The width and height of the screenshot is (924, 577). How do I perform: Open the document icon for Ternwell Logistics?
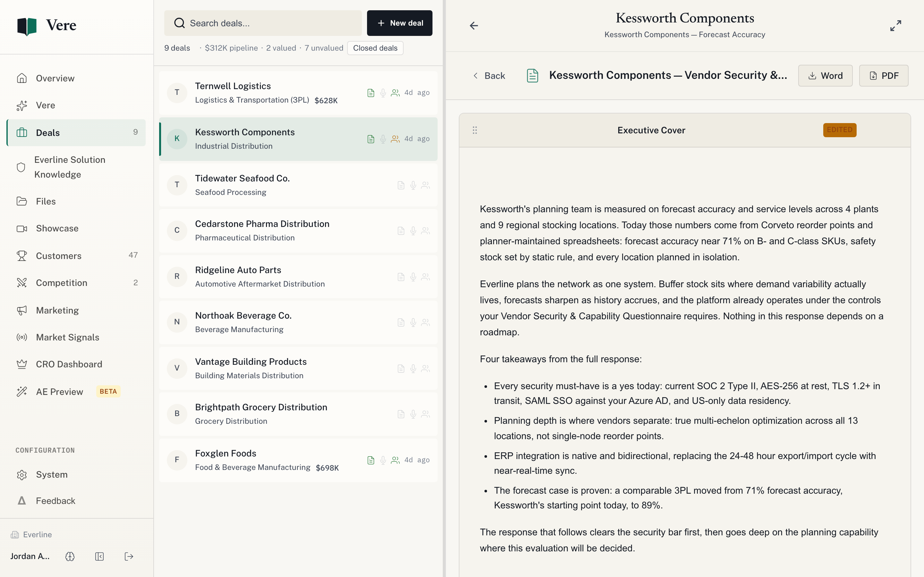tap(371, 93)
